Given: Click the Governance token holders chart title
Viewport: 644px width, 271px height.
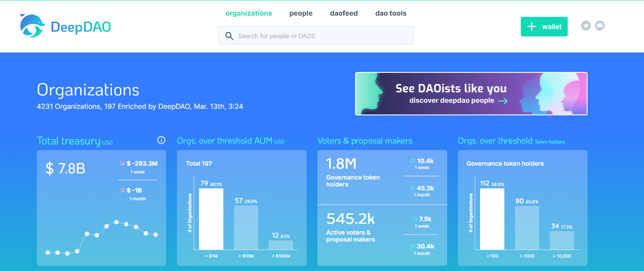Looking at the screenshot, I should (x=505, y=163).
